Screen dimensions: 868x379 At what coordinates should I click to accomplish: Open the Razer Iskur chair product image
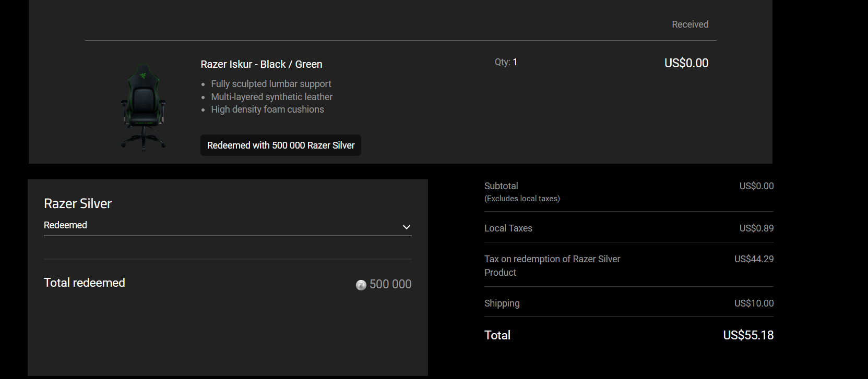(x=144, y=107)
